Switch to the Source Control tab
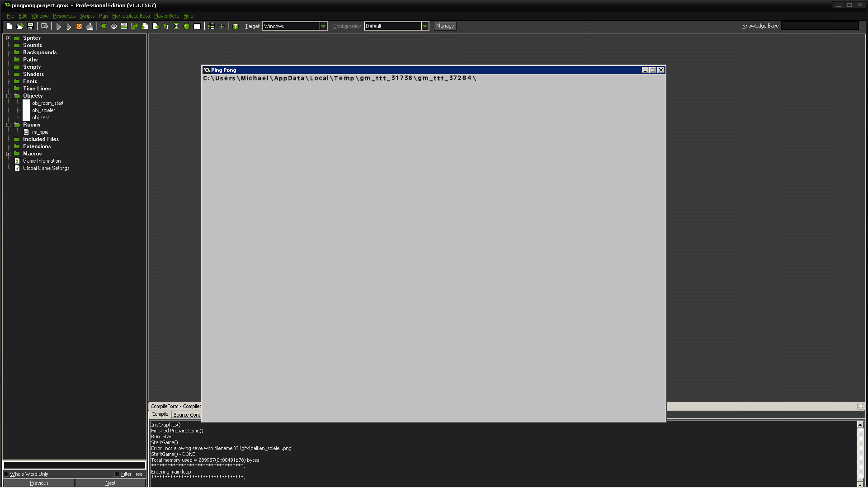Image resolution: width=868 pixels, height=488 pixels. point(187,415)
